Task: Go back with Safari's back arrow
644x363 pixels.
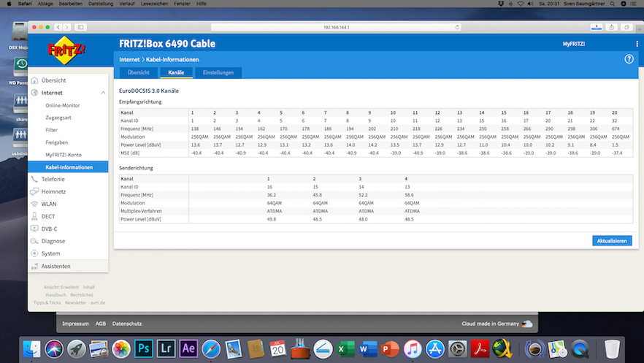Action: [58, 27]
